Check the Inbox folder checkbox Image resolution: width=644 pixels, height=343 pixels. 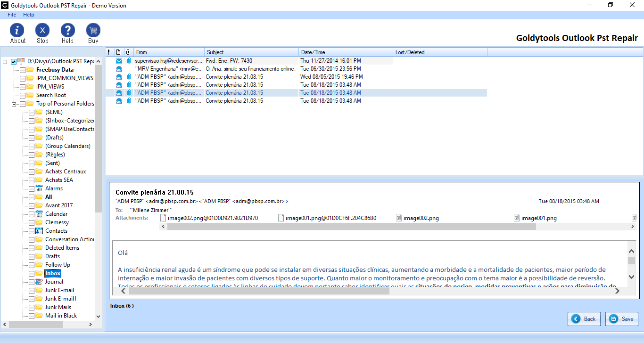[x=32, y=274]
